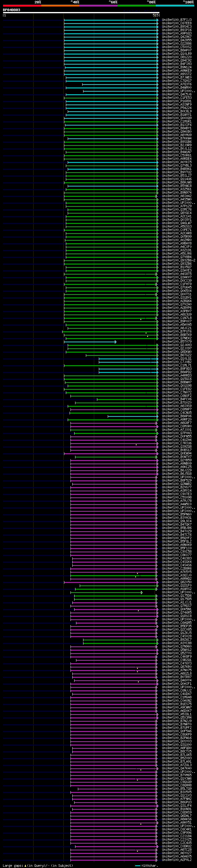Image resolution: width=197 pixels, height=868 pixels.
Task: Open hit UniRef100_C6TEE8
Action: click(x=176, y=23)
